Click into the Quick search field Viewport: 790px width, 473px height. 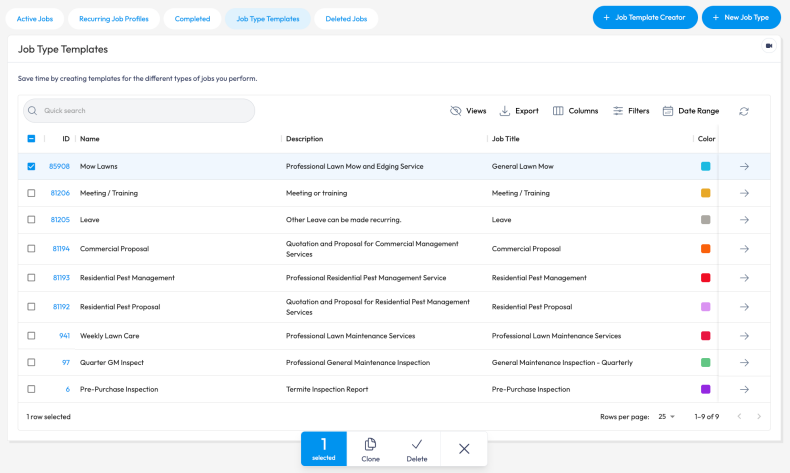139,111
